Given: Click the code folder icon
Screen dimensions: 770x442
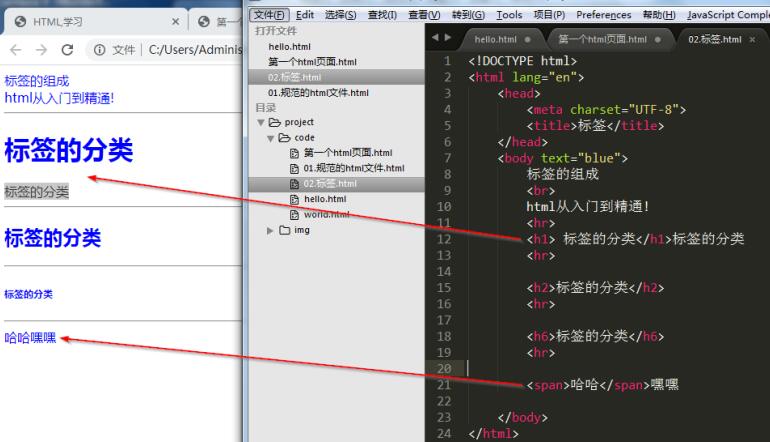Looking at the screenshot, I should [x=284, y=138].
